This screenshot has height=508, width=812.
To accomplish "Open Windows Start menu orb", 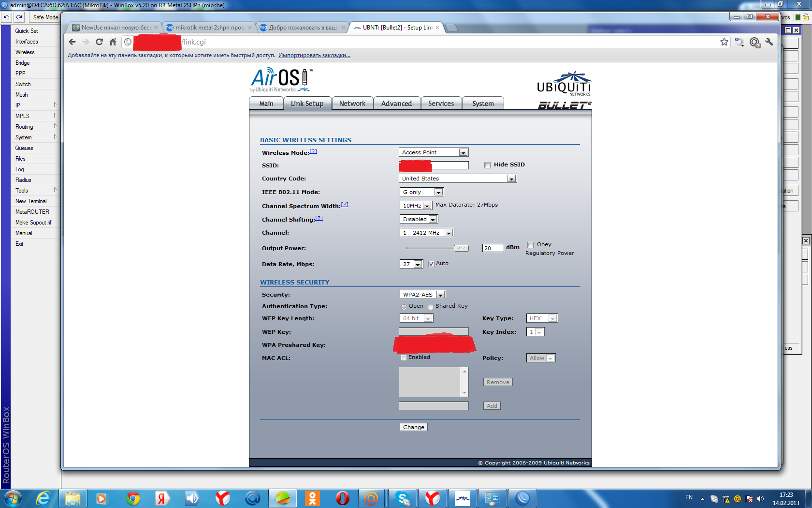I will 13,498.
